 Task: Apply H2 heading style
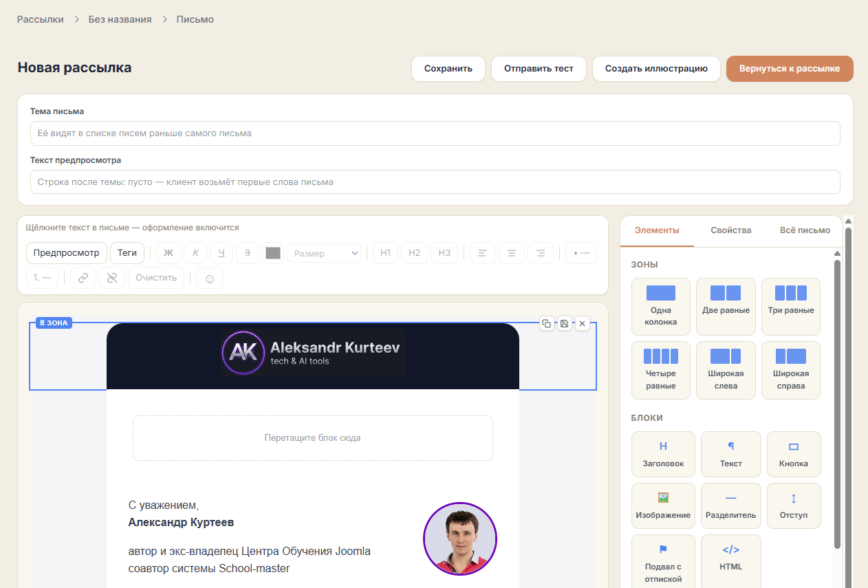point(414,253)
